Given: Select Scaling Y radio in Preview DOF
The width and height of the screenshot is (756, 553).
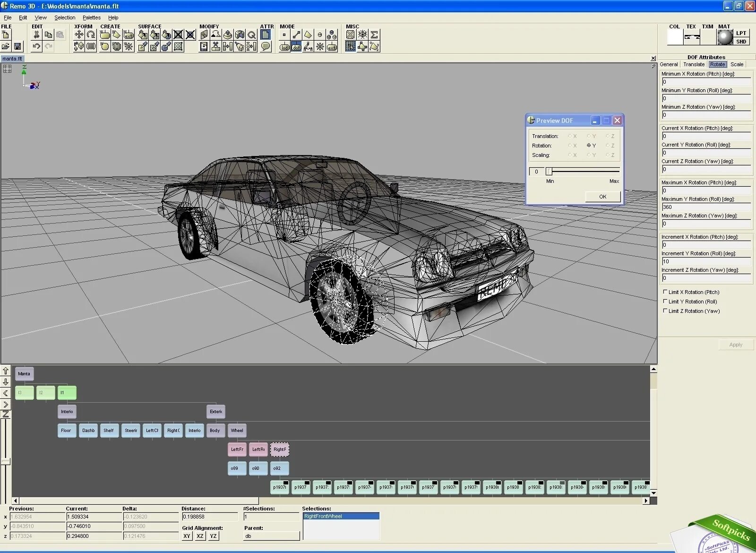Looking at the screenshot, I should [x=589, y=155].
